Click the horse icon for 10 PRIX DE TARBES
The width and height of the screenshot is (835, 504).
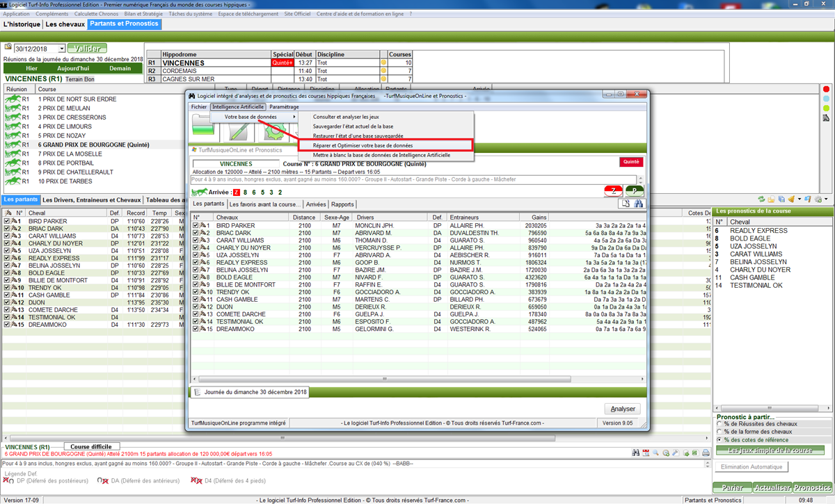coord(13,181)
